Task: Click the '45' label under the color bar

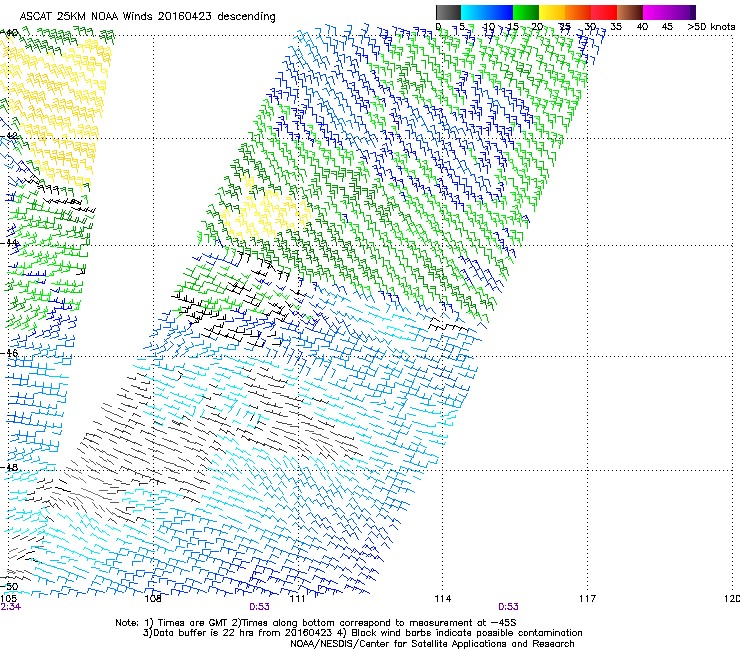Action: (667, 26)
